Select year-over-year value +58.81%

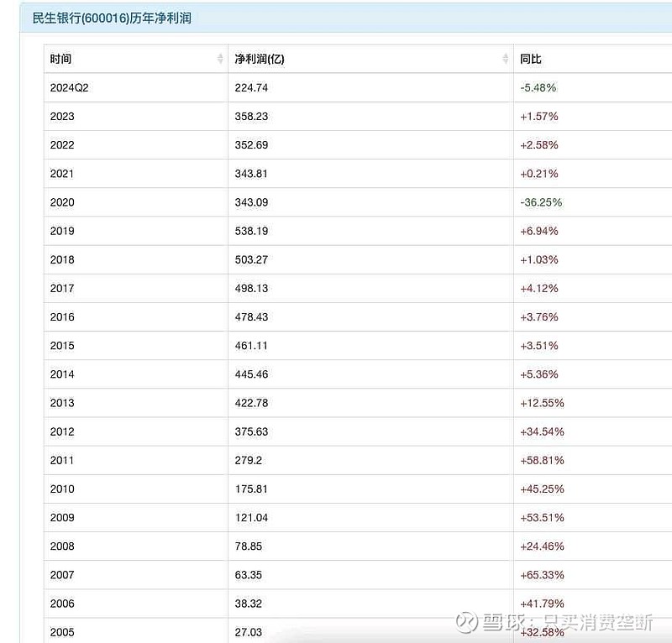[542, 461]
